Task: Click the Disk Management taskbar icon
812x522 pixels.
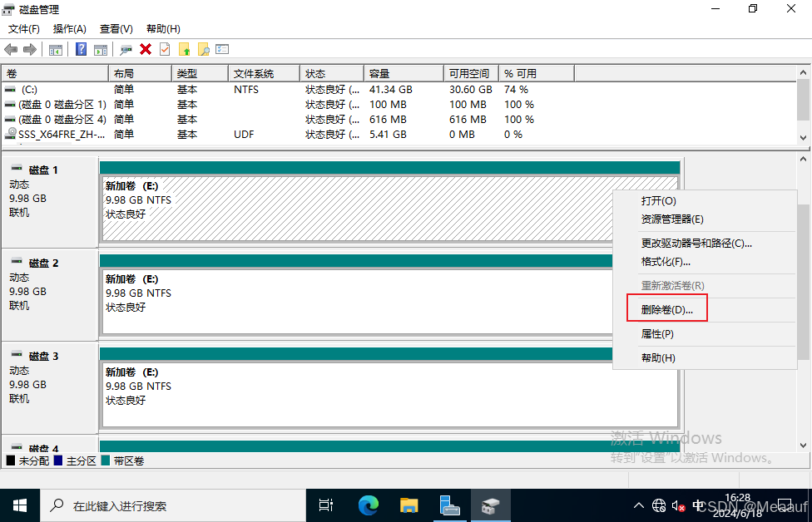Action: tap(490, 505)
